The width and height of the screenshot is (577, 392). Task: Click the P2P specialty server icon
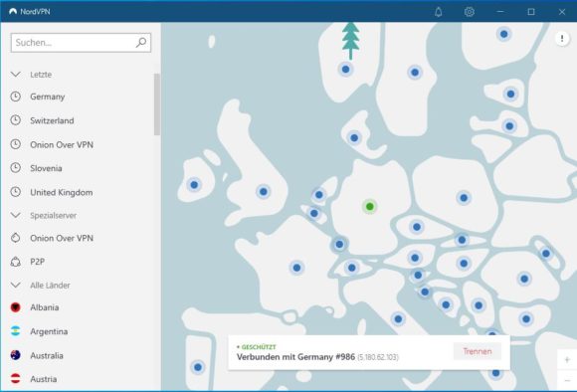16,262
